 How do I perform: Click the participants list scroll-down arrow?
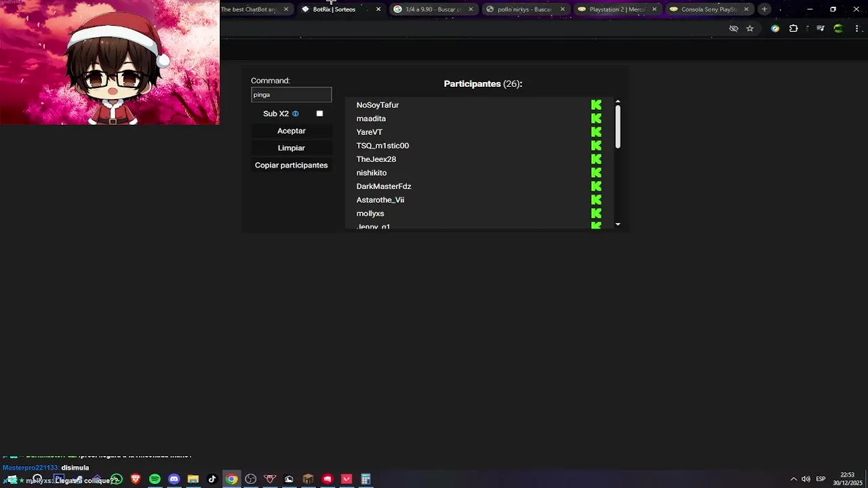618,224
